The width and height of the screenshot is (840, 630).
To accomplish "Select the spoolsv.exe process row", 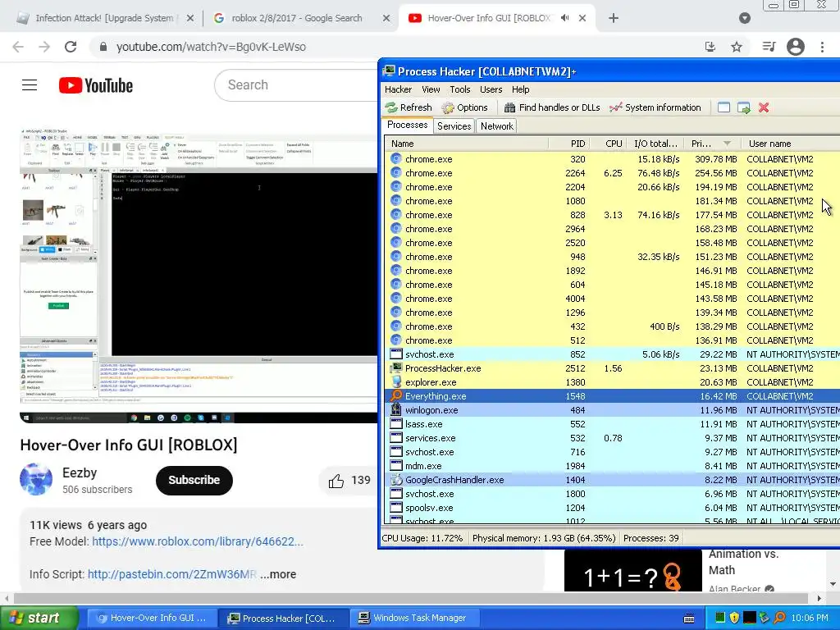I will pos(612,507).
